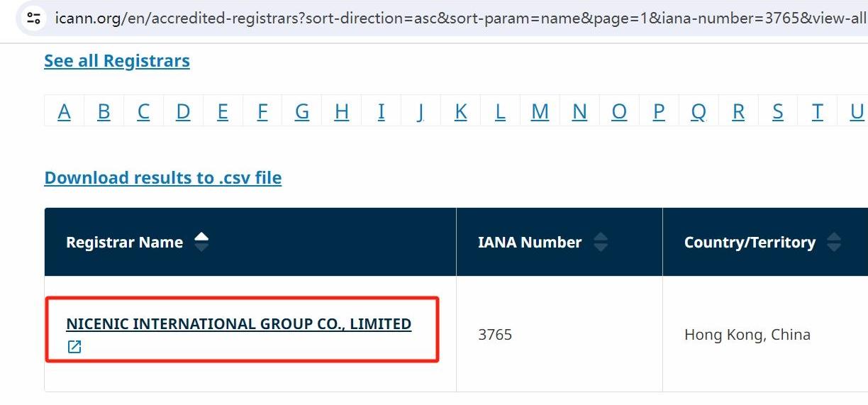Choose letter K in alphabet filter

click(x=461, y=111)
